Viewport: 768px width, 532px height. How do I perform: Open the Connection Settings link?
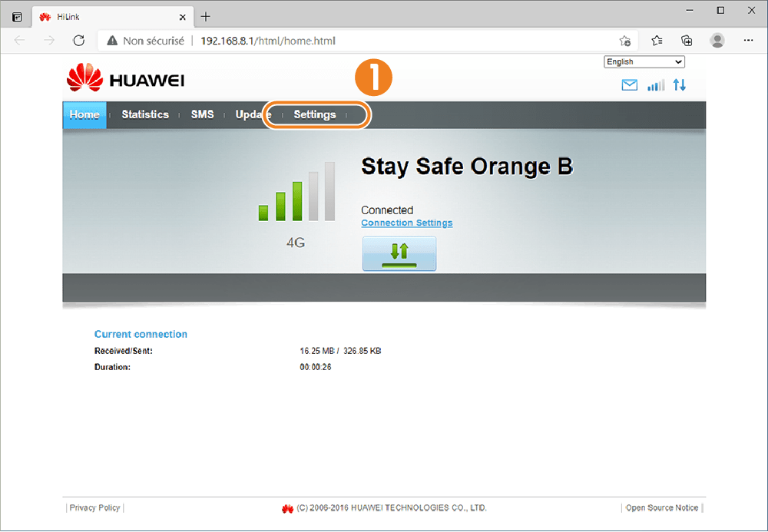[407, 223]
